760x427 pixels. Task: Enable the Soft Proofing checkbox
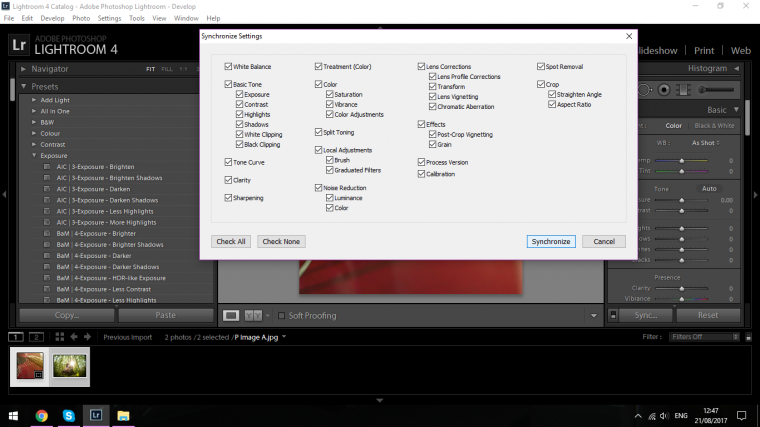281,316
